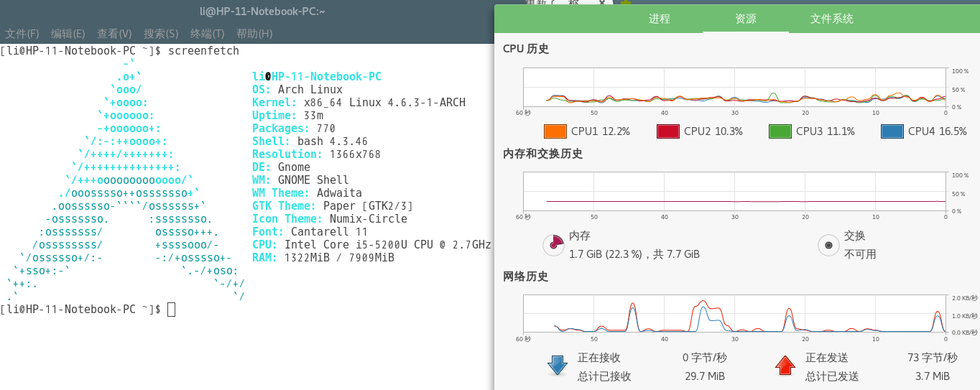
Task: Open the 编辑(E) menu in terminal
Action: click(68, 34)
